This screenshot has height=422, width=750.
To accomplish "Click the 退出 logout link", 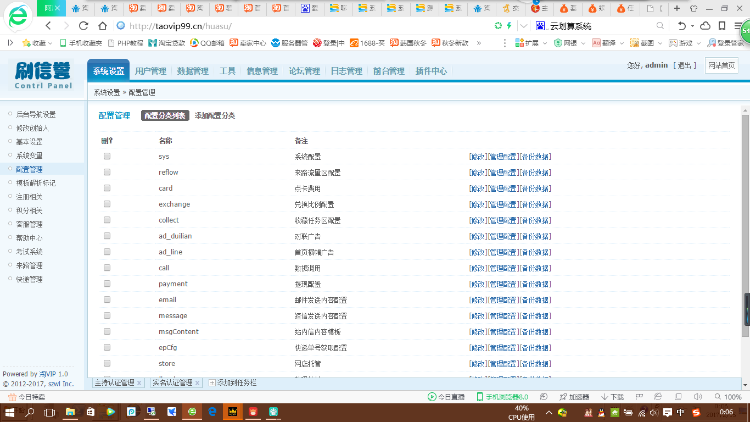I will click(684, 66).
